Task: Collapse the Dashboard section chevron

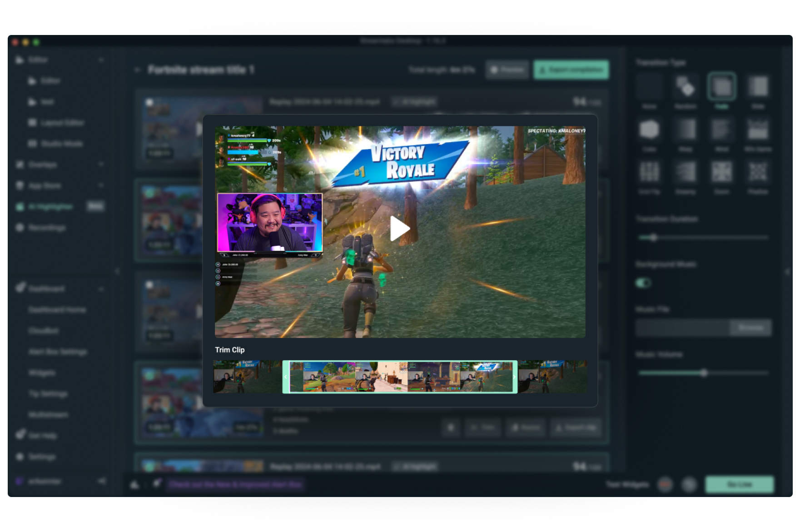Action: (101, 289)
